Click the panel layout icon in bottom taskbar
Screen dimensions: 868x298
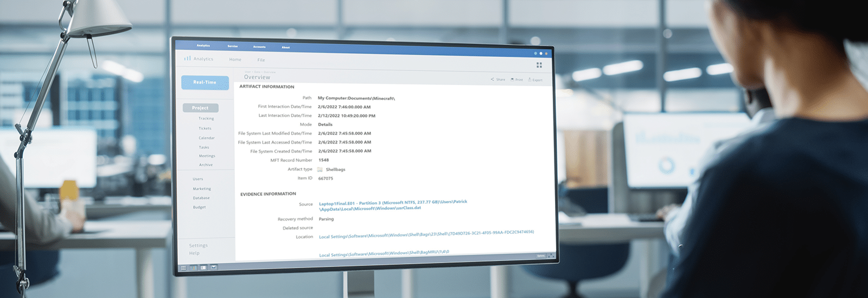[x=203, y=268]
